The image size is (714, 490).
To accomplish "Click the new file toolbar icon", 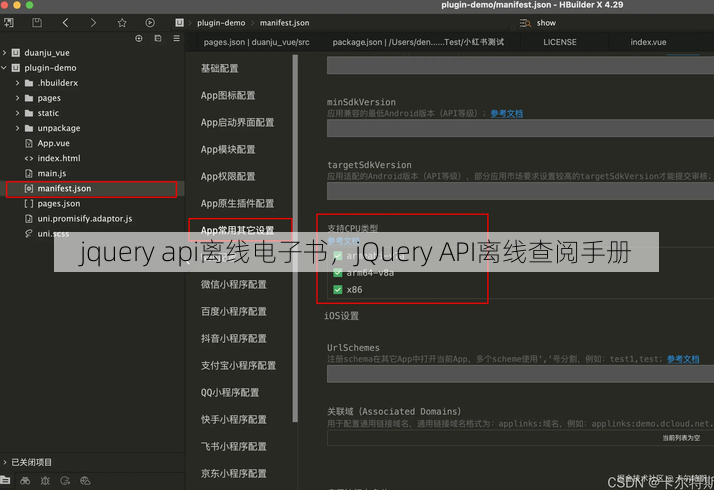I will [9, 23].
